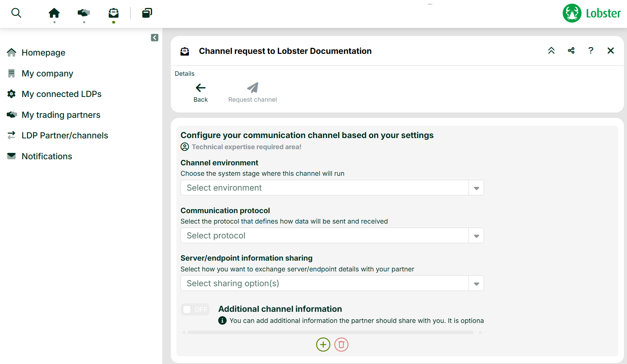This screenshot has height=364, width=627.
Task: Open the search magnifier icon
Action: coord(16,13)
